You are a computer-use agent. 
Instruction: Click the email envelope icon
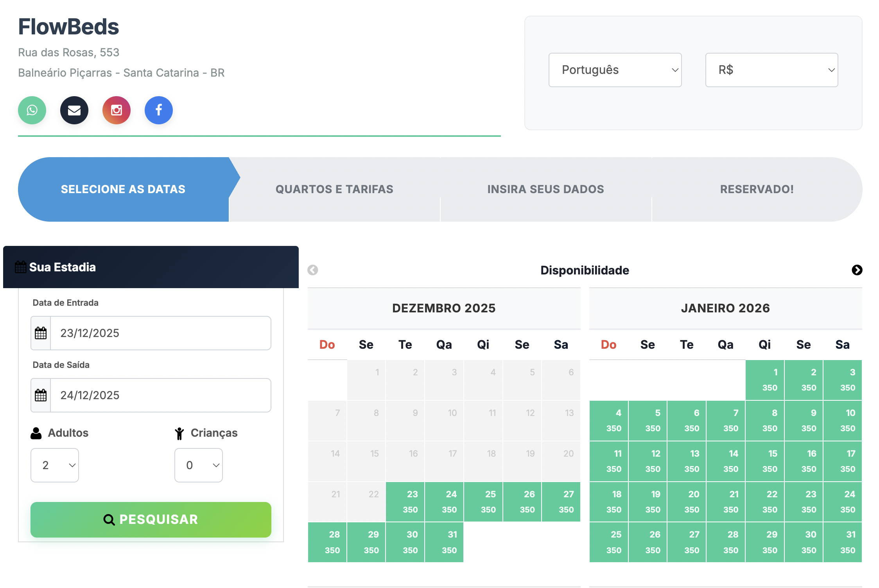coord(74,110)
